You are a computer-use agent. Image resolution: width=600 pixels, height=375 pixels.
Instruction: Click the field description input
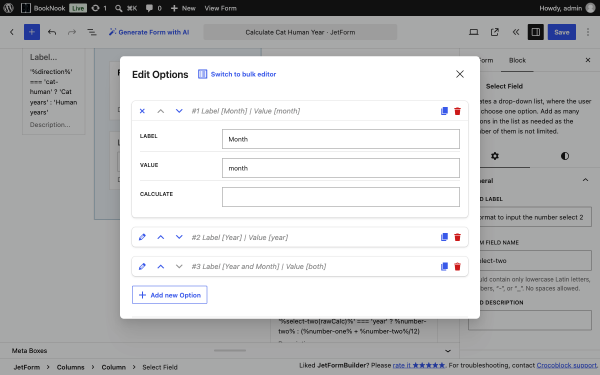pyautogui.click(x=535, y=320)
